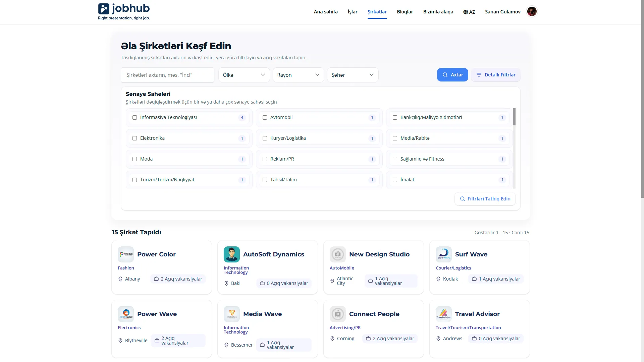Open the Surf Wave company title

(x=471, y=254)
